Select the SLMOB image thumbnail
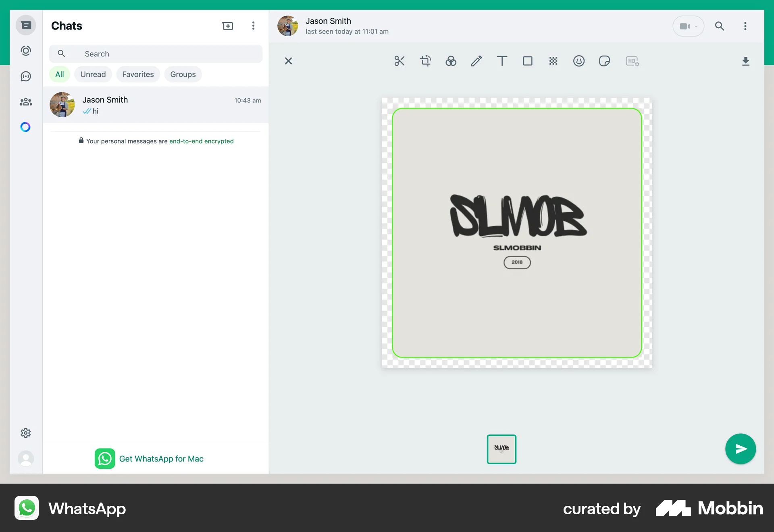The height and width of the screenshot is (532, 774). 501,449
